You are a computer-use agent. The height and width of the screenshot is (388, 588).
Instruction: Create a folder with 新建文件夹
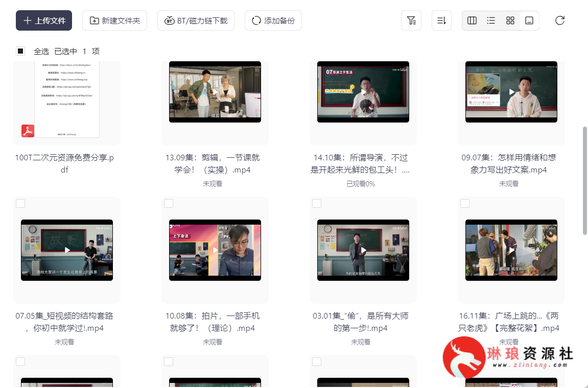tap(115, 20)
